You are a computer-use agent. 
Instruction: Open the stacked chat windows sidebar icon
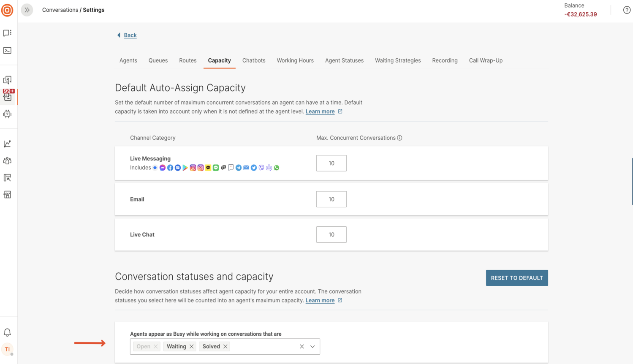point(7,80)
